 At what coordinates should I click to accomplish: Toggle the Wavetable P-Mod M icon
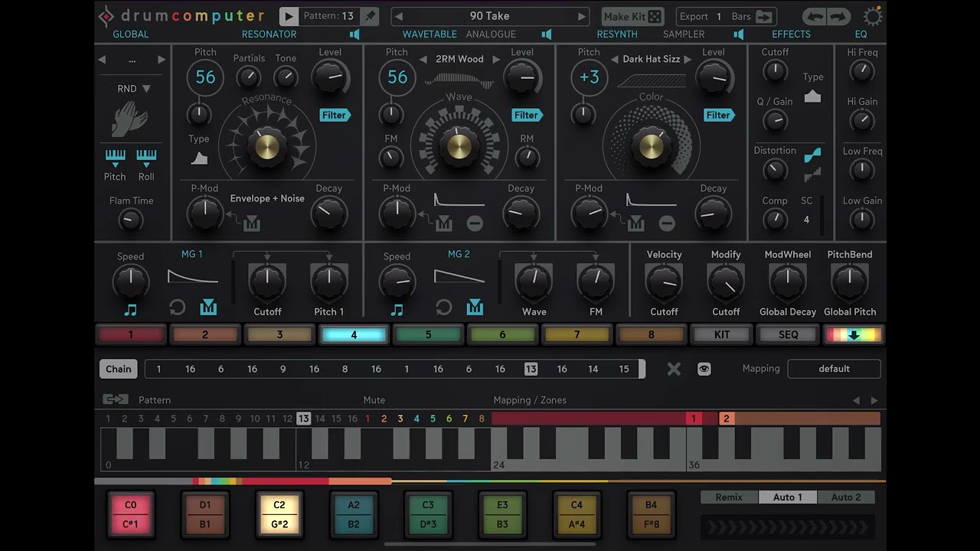coord(444,223)
